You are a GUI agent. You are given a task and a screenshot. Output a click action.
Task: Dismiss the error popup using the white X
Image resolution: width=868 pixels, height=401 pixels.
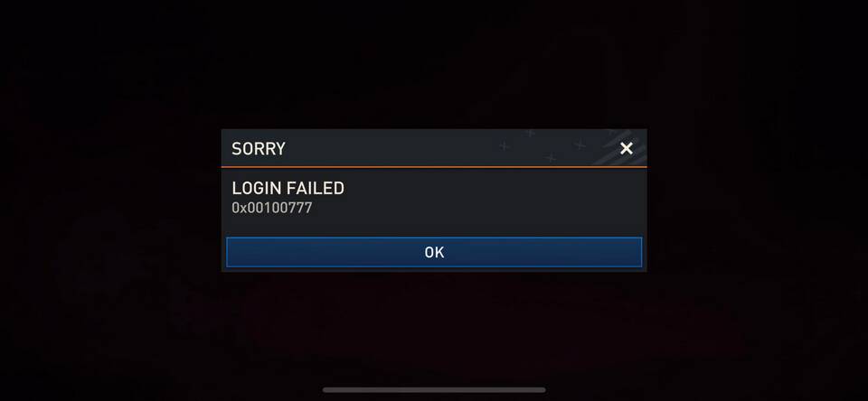[x=626, y=148]
